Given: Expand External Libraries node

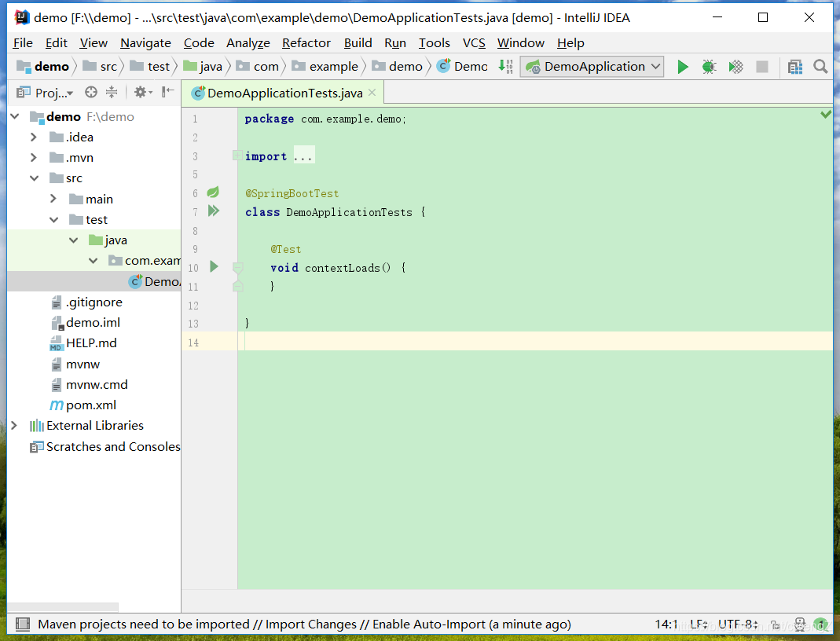Looking at the screenshot, I should (14, 426).
